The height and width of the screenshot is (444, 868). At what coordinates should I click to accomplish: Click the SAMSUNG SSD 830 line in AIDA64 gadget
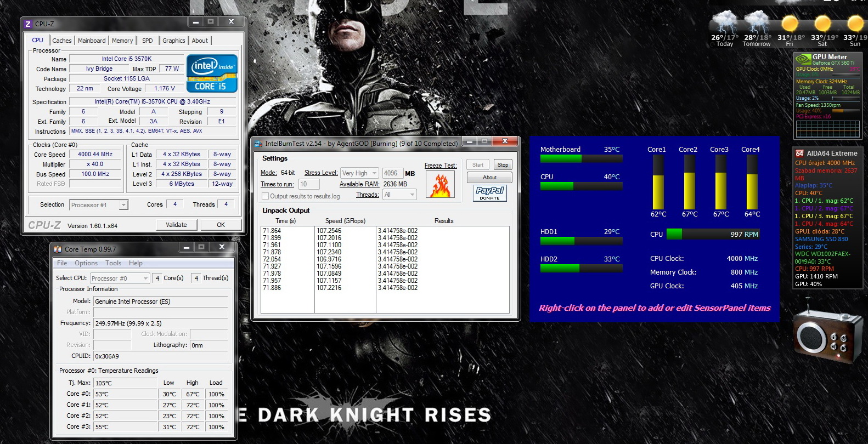coord(821,239)
